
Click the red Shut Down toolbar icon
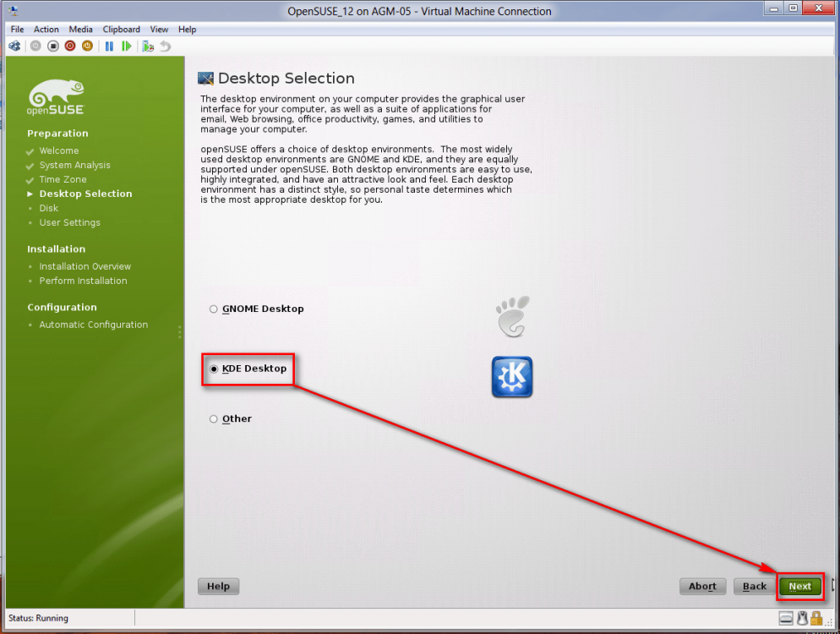click(x=70, y=46)
